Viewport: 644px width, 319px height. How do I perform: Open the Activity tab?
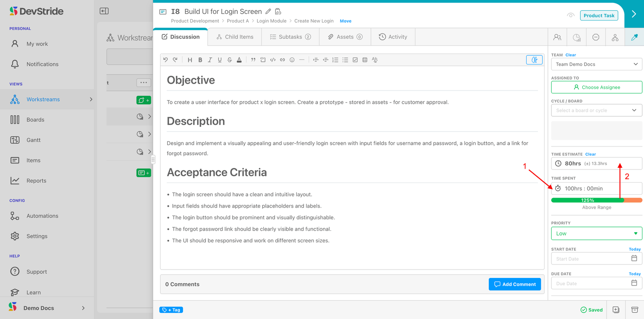393,37
